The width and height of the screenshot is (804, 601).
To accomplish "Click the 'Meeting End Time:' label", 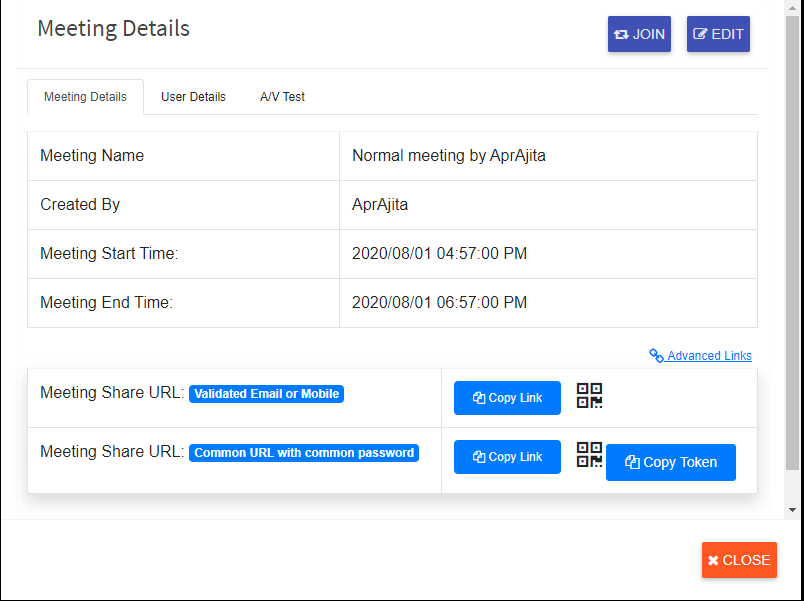I will [107, 303].
